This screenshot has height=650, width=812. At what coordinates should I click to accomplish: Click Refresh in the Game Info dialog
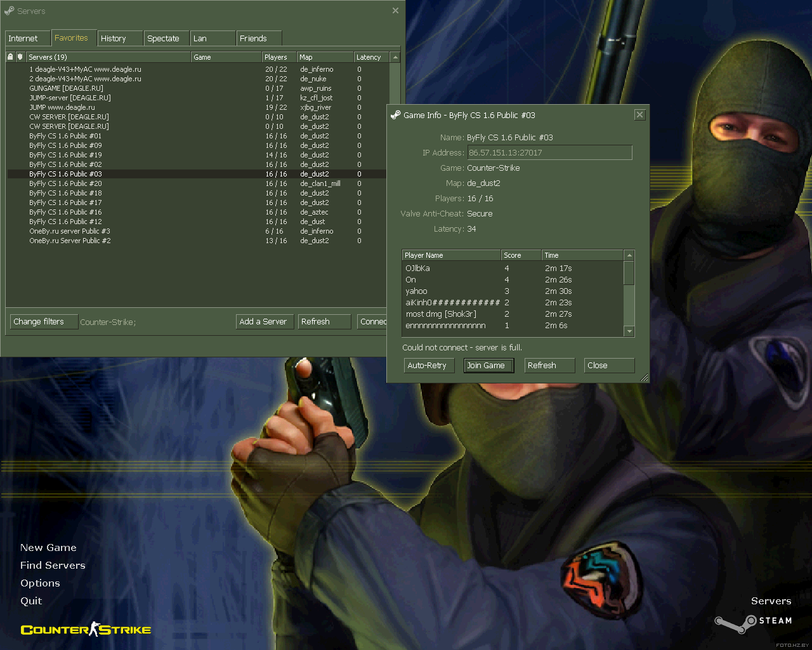pos(549,366)
